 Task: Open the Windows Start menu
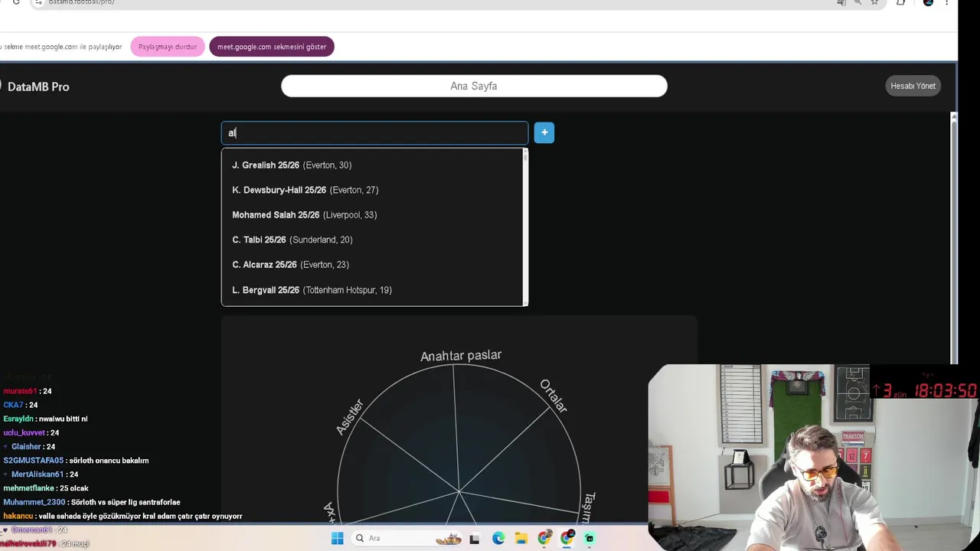(337, 538)
